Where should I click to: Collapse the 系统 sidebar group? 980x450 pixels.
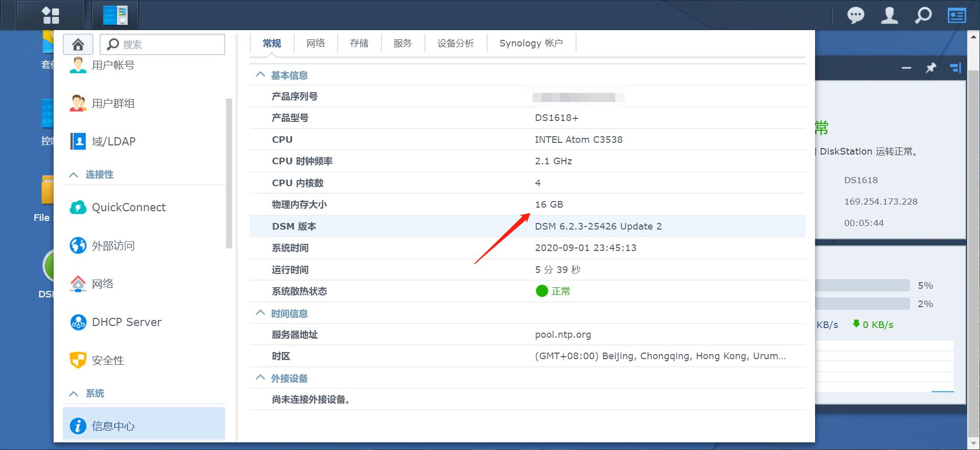pyautogui.click(x=74, y=393)
